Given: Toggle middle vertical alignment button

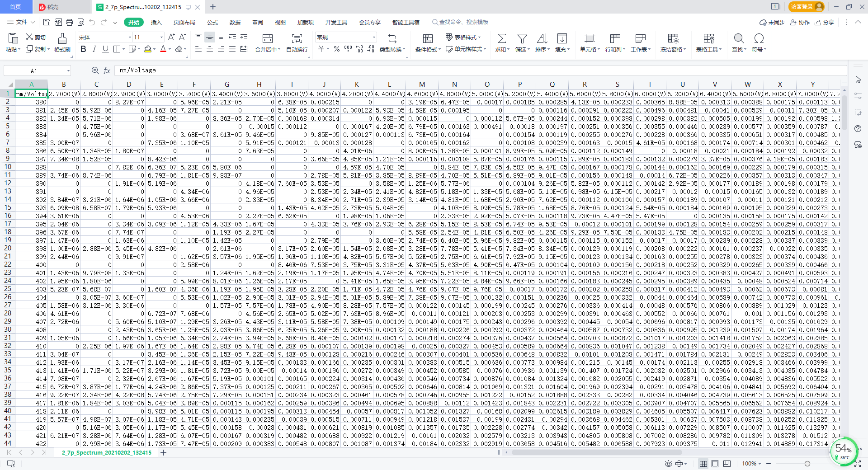Looking at the screenshot, I should [209, 38].
